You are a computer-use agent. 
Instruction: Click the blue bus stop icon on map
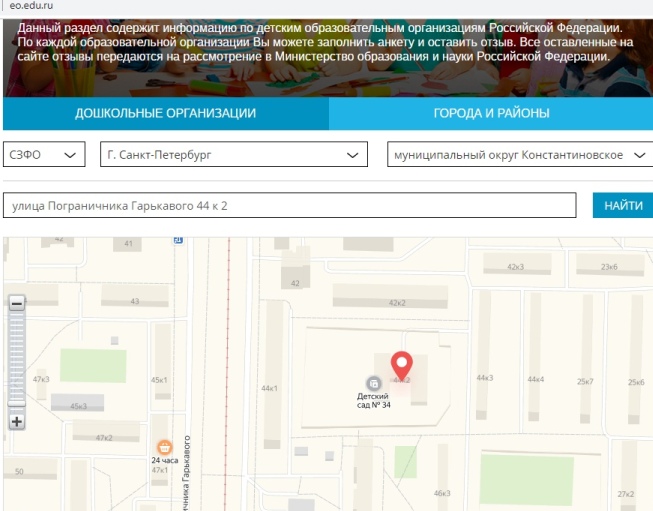[x=178, y=240]
